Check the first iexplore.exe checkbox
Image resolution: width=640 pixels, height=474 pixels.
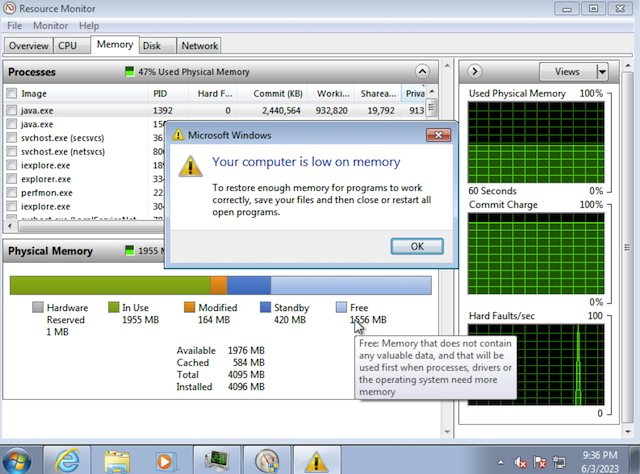tap(11, 165)
